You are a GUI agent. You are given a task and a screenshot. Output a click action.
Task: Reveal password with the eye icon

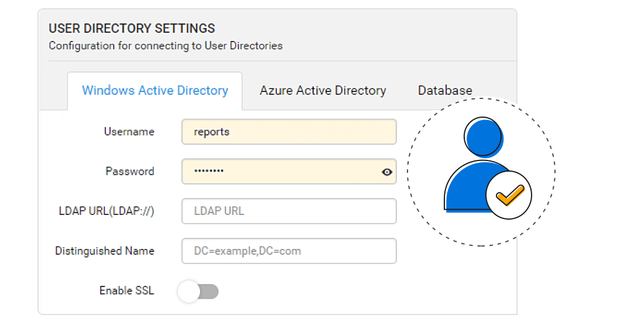tap(386, 172)
